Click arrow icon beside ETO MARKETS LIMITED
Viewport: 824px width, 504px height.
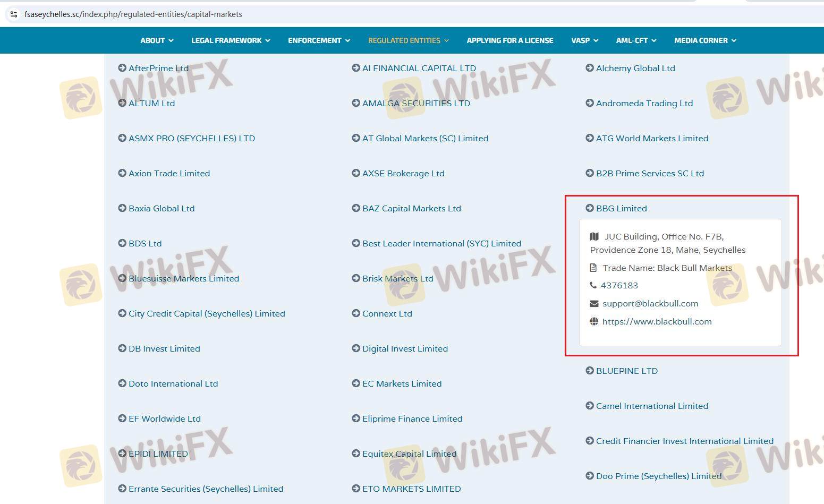coord(356,489)
